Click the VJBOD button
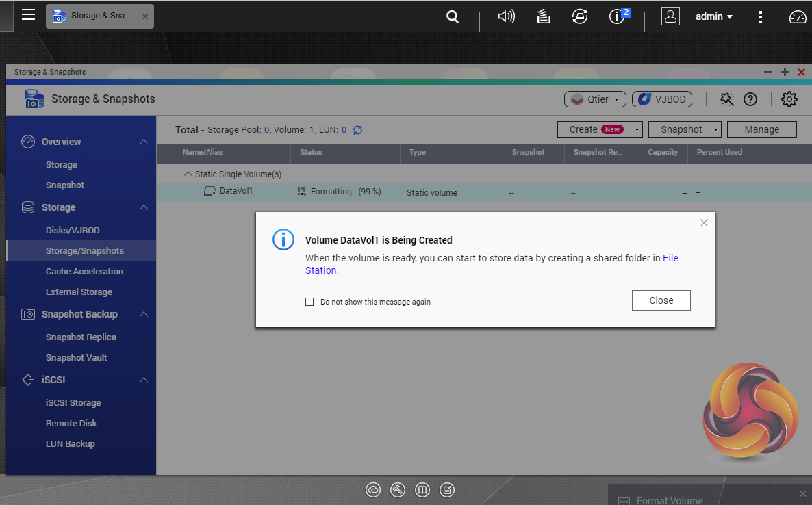Screen dimensions: 812x505 (x=661, y=99)
